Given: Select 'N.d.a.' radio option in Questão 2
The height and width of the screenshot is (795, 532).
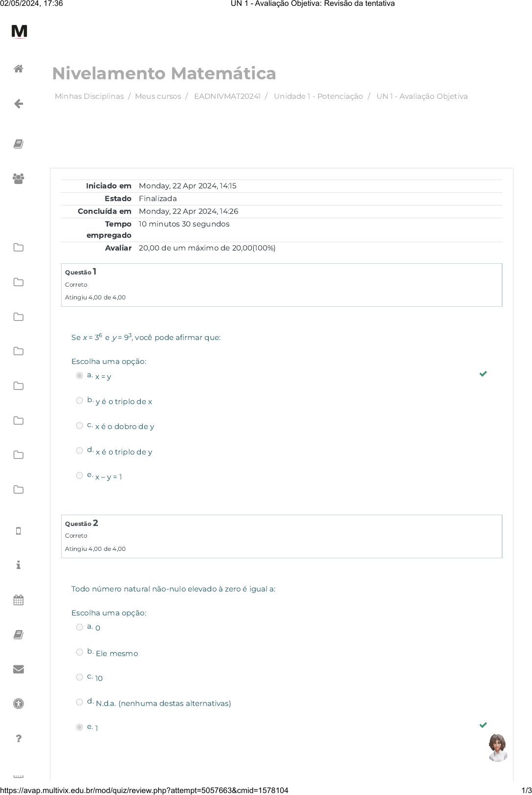Looking at the screenshot, I should [x=80, y=702].
